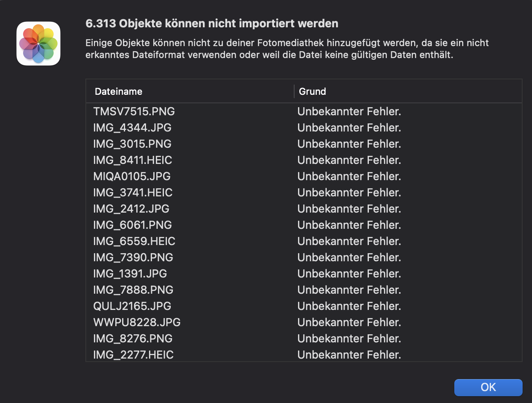Sort by the Dateiname column header

coord(119,91)
